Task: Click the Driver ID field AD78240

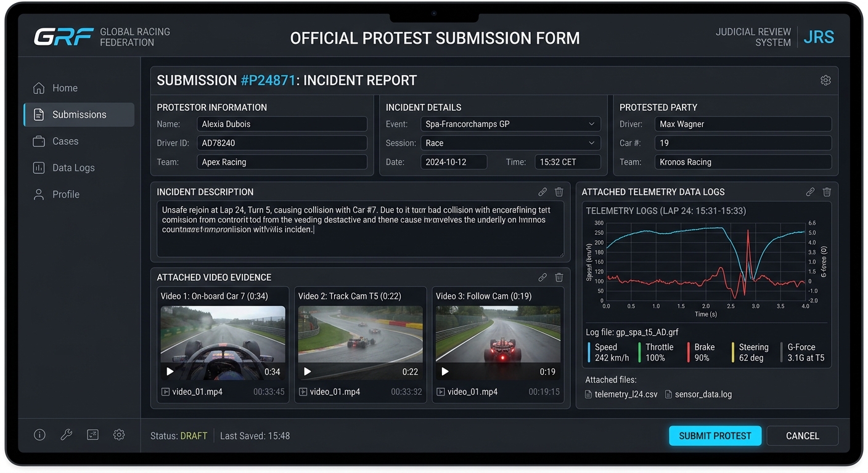Action: (282, 143)
